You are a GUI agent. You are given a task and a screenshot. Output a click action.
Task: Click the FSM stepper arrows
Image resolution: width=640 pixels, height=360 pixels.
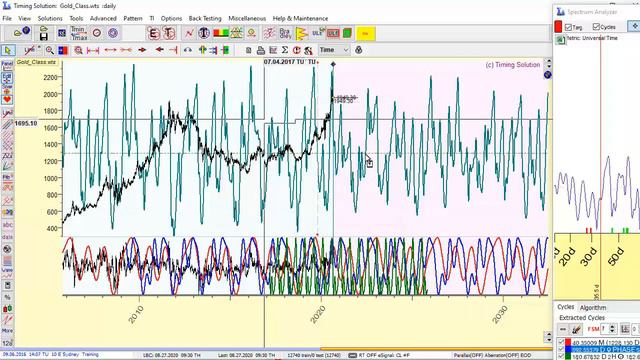pos(612,329)
